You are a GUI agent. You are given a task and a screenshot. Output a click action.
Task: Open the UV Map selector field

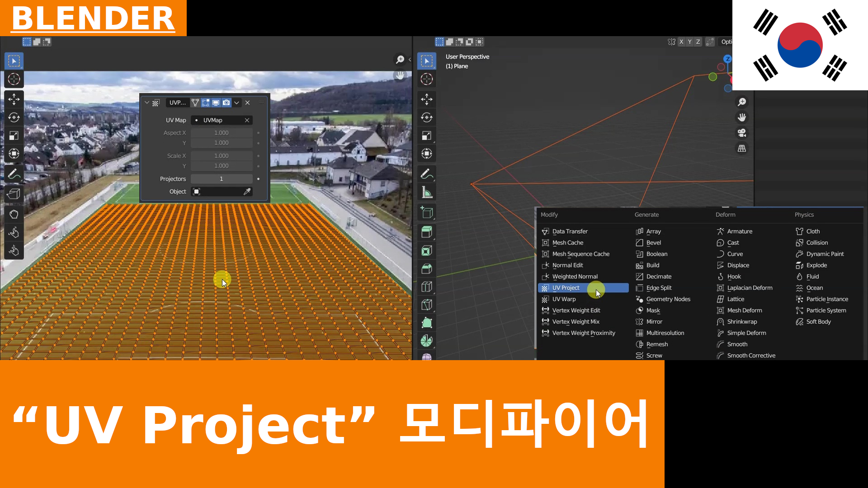(x=222, y=120)
